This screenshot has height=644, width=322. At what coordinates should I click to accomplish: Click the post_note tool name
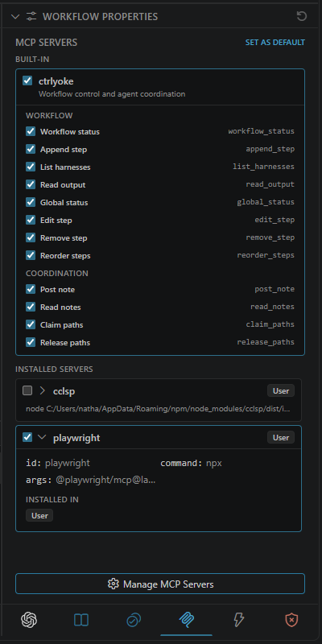click(275, 289)
